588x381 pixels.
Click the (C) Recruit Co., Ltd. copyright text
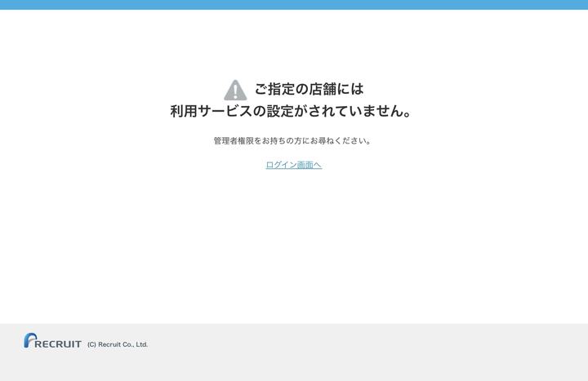118,344
